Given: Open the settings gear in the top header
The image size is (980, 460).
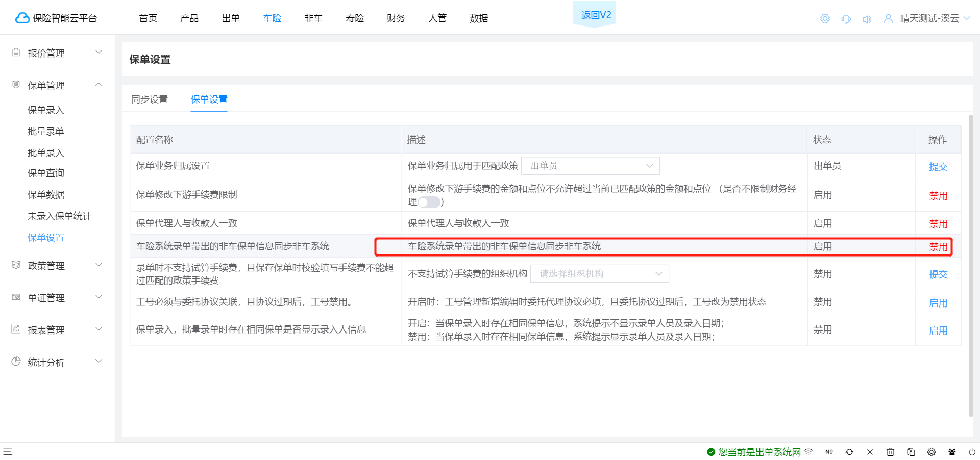Looking at the screenshot, I should [x=825, y=19].
